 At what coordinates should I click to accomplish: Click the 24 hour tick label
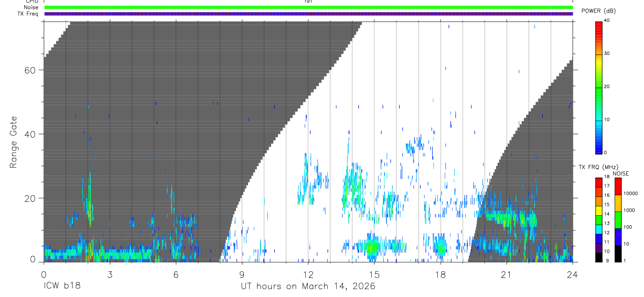(572, 275)
